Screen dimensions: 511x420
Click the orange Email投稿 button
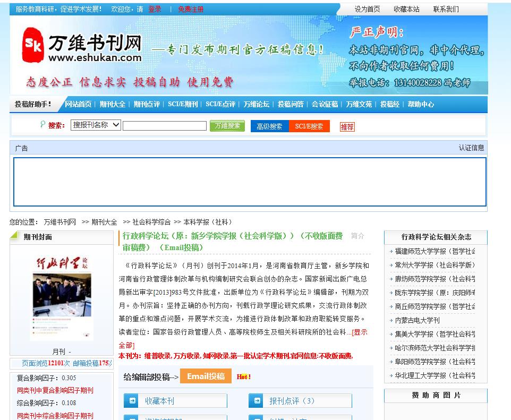[x=206, y=376]
